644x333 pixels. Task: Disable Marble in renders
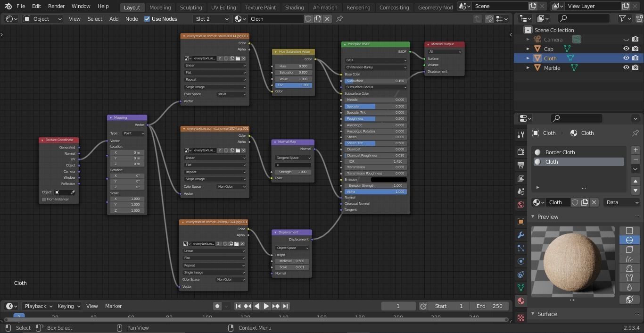tap(636, 67)
